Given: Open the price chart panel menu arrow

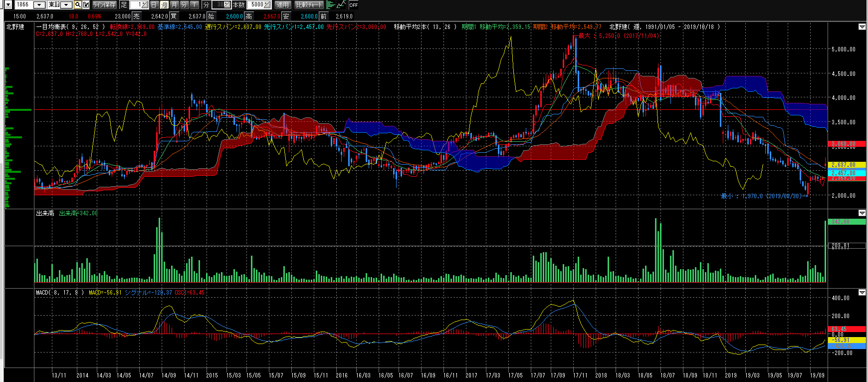Looking at the screenshot, I should tap(862, 27).
